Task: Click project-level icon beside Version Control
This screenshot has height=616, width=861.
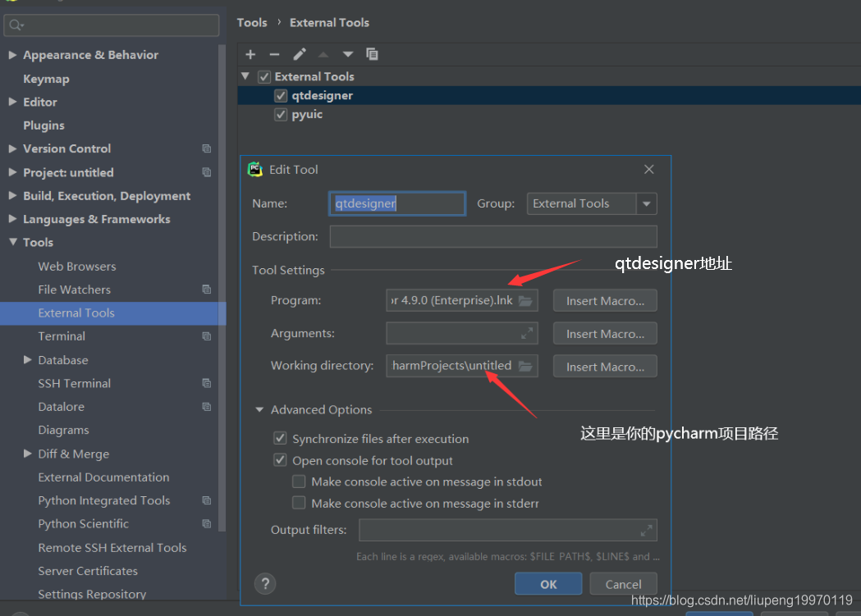Action: point(207,148)
